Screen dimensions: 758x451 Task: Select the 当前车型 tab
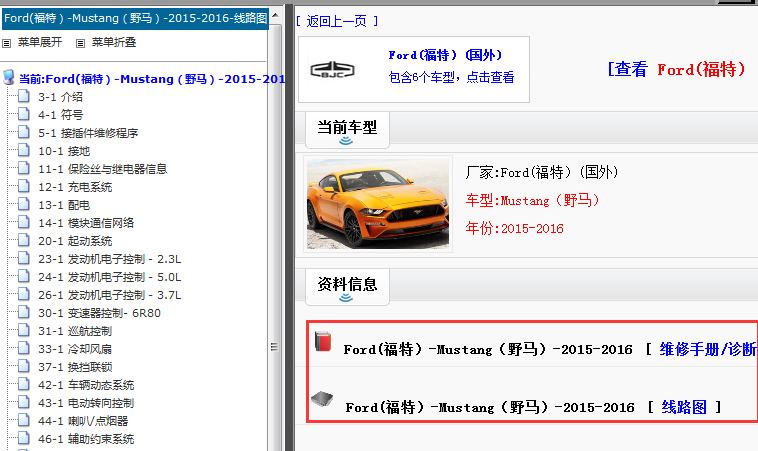pyautogui.click(x=347, y=130)
